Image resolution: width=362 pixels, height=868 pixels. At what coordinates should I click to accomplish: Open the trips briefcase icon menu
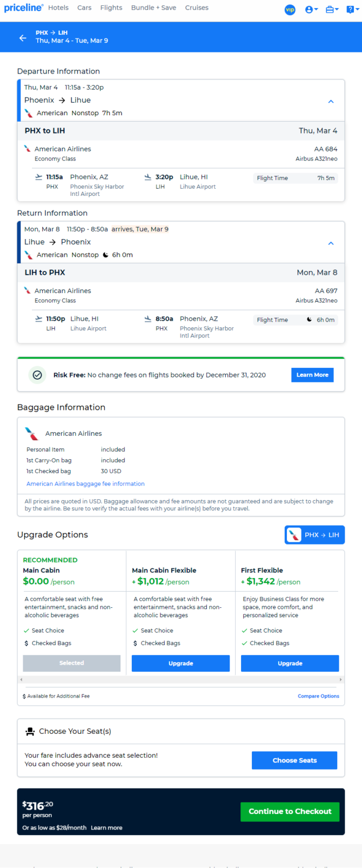point(332,10)
